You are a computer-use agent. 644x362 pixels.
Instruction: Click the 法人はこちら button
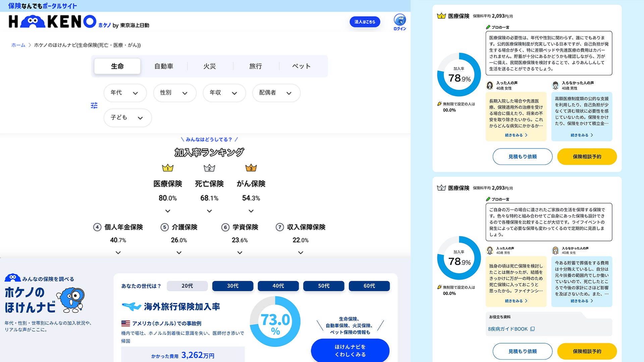(365, 22)
